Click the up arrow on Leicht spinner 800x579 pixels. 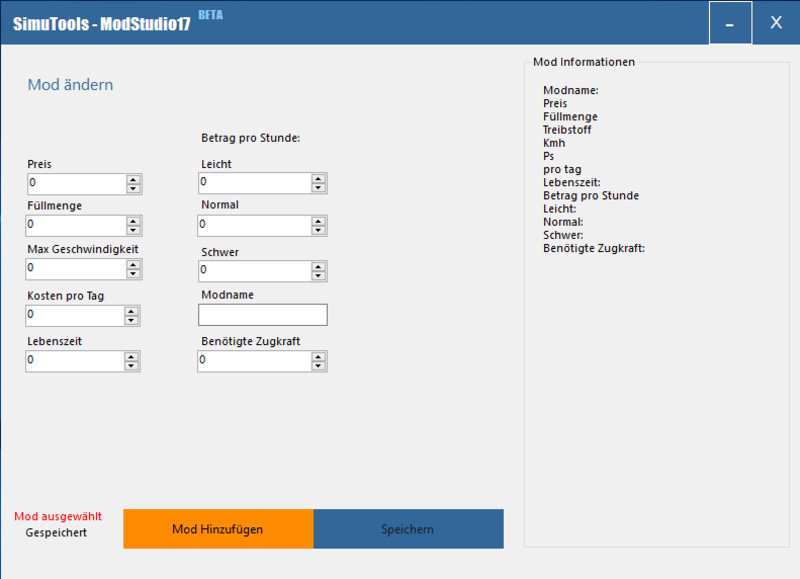click(318, 178)
